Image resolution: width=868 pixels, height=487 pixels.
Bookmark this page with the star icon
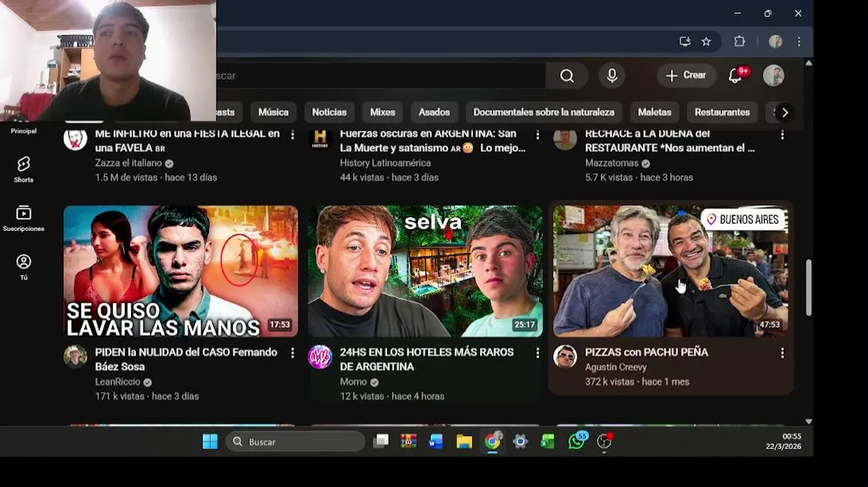pos(706,42)
